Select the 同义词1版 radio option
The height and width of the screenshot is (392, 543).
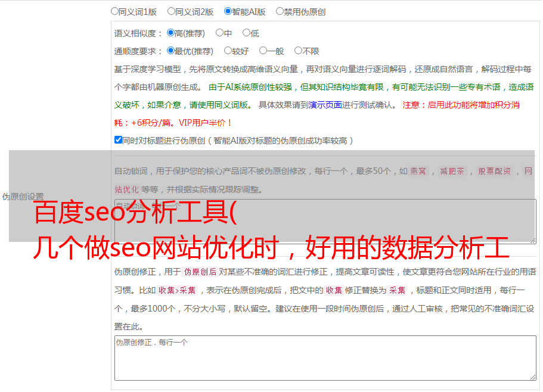(x=114, y=11)
